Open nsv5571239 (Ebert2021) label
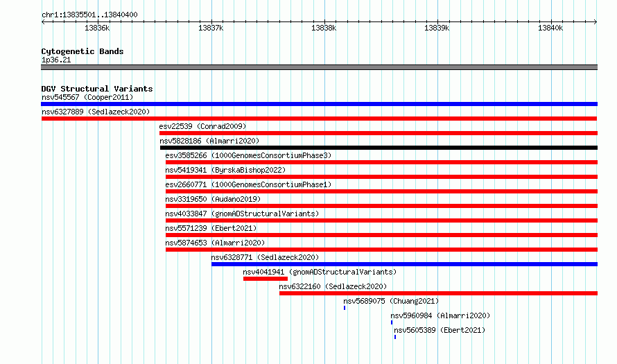Viewport: 617px width, 364px height. (211, 228)
